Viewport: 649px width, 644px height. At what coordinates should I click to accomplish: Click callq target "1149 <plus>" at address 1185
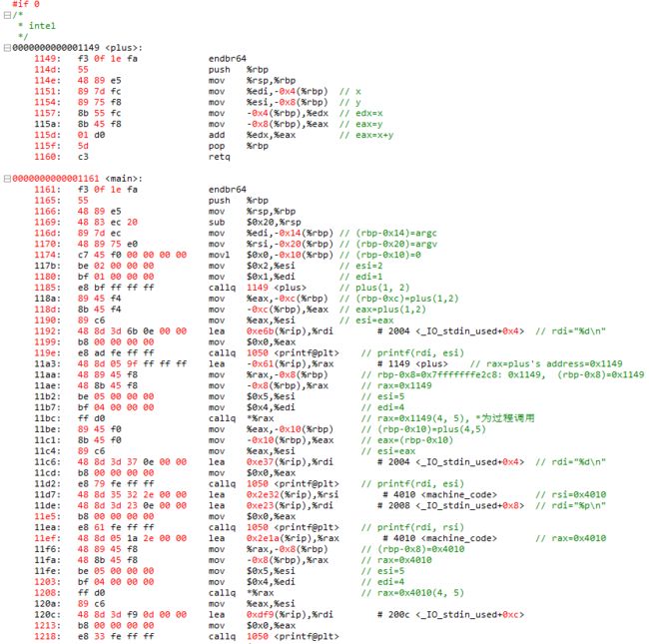[x=277, y=288]
